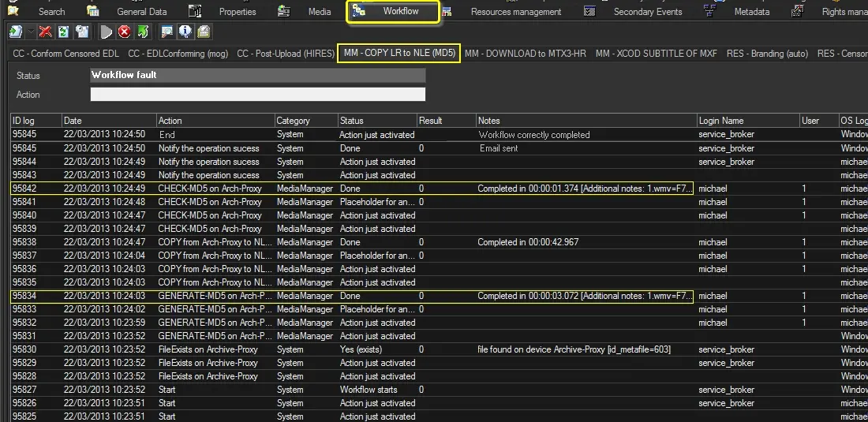
Task: Select the CC - Conform Censored EDL workflow
Action: [x=65, y=54]
